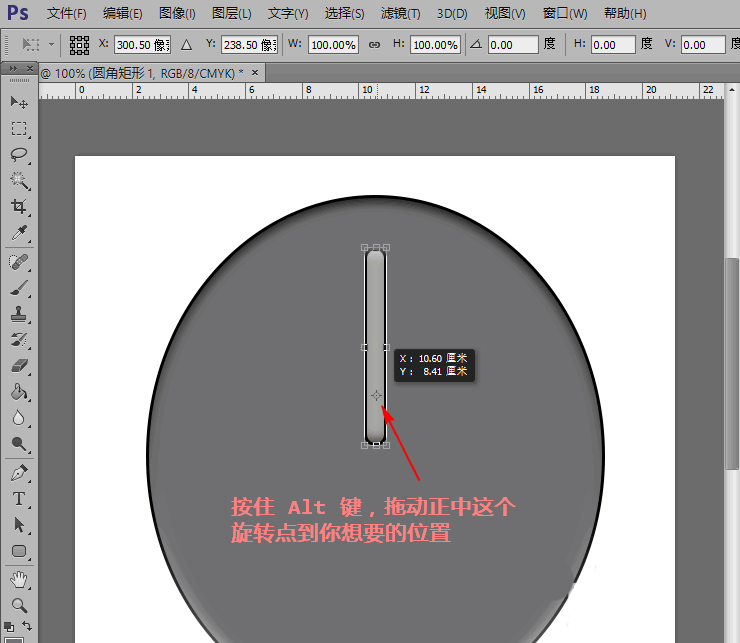Click the horizontal skew H field

point(613,45)
